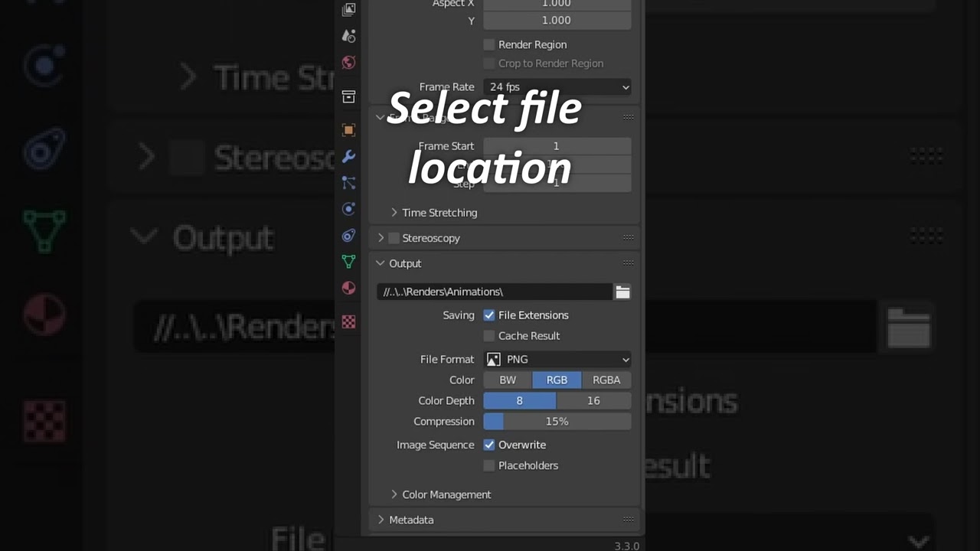This screenshot has width=980, height=551.
Task: Tick the Crop to Render Region checkbox
Action: (x=489, y=64)
